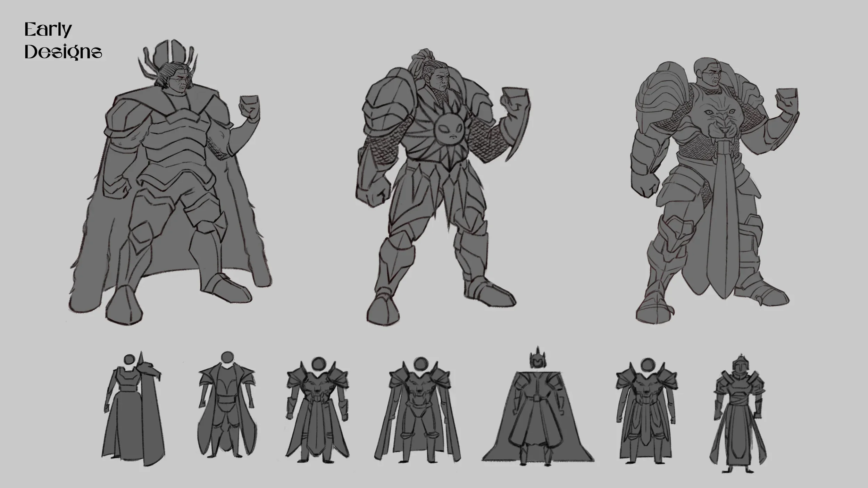Click the middle warrior's raised fist
This screenshot has height=488, width=868.
coord(516,101)
